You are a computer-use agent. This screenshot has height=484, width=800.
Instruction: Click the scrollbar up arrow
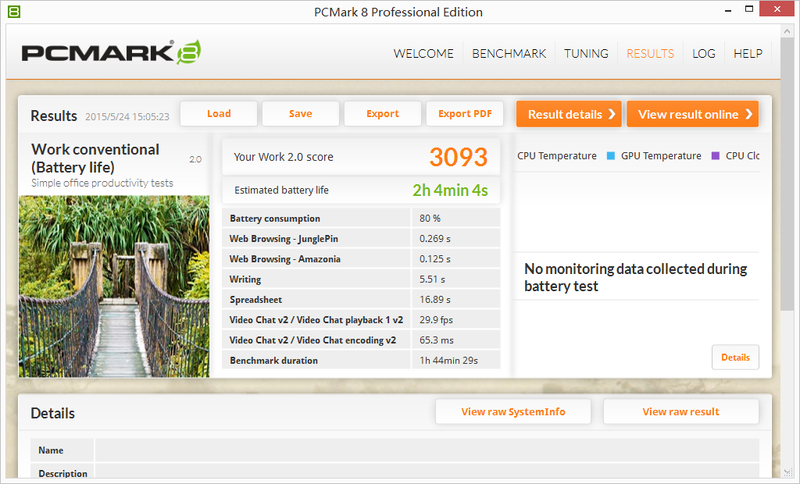click(786, 31)
